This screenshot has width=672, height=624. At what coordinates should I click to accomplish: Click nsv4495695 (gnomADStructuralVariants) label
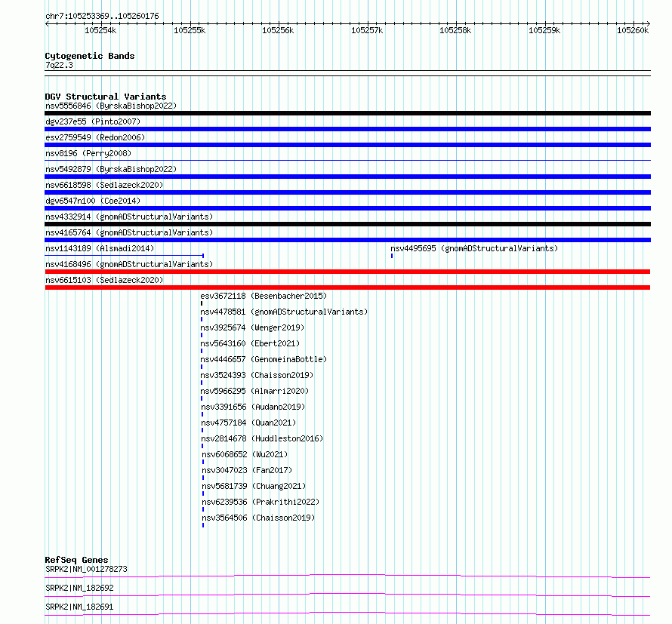point(474,248)
